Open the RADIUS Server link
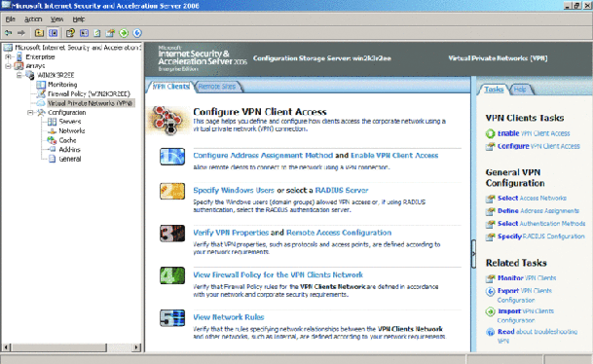593x364 pixels. tap(342, 190)
